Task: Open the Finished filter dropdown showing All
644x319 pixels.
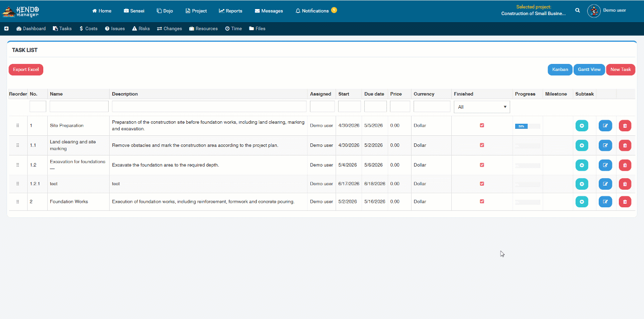Action: 482,107
